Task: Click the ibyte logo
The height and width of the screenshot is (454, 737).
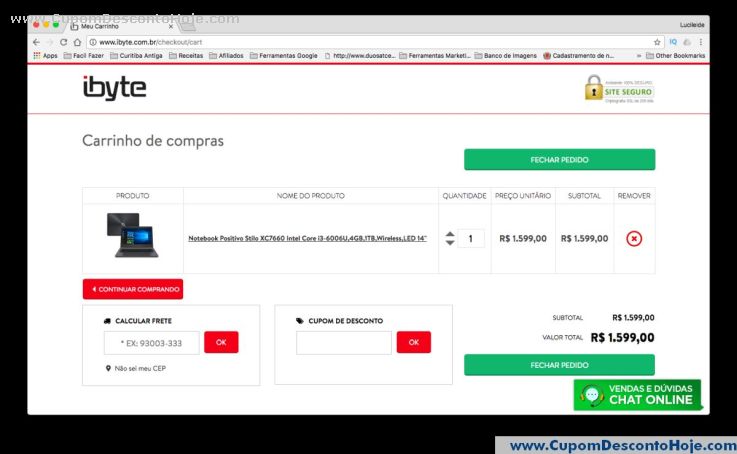Action: tap(115, 88)
